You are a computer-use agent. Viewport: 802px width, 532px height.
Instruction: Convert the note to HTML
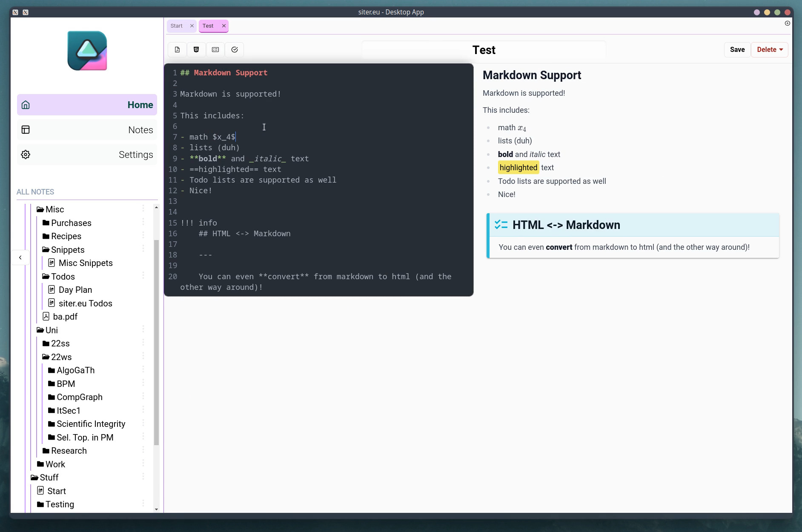[x=196, y=49]
